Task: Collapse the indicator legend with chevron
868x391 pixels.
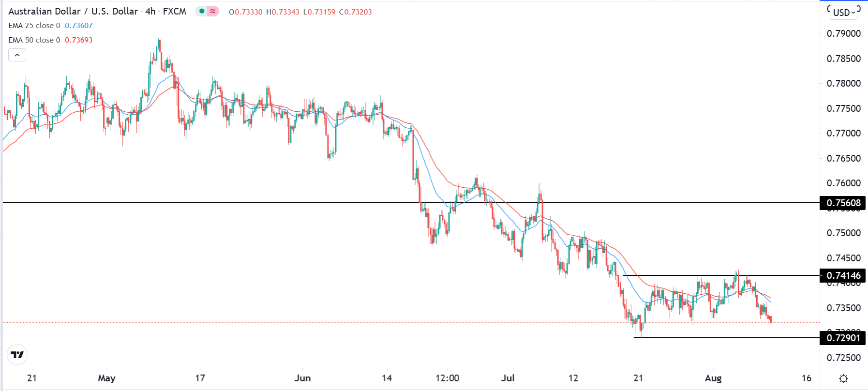Action: 17,55
